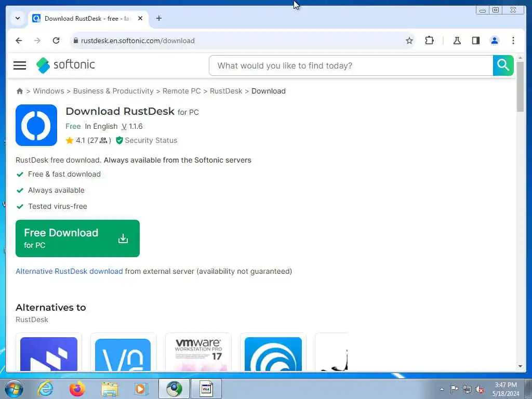Open Windows Explorer from taskbar
The height and width of the screenshot is (399, 532).
[109, 389]
